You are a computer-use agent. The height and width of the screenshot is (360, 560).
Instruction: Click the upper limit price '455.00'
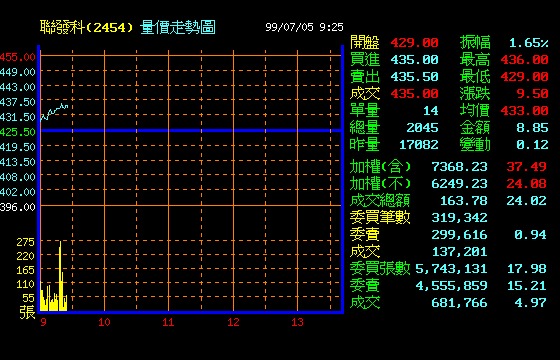point(18,57)
